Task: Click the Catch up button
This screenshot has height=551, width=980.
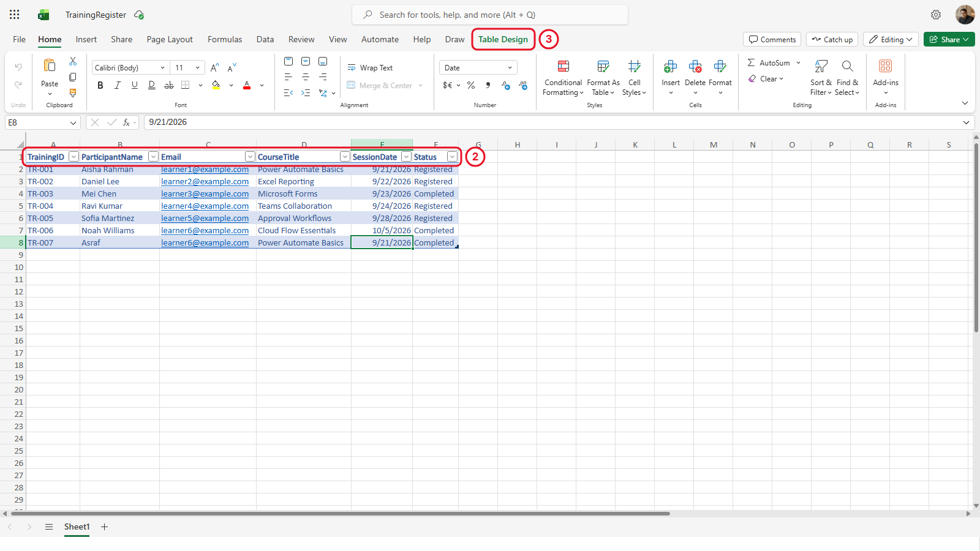Action: tap(832, 39)
